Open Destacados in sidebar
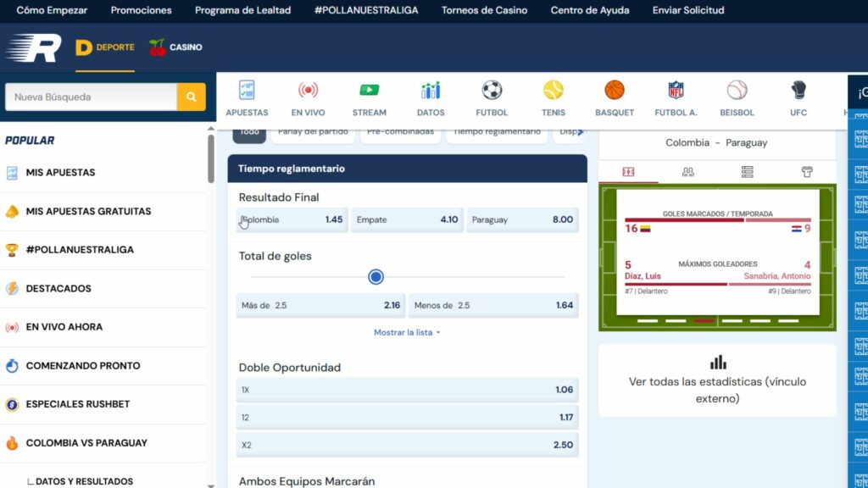The image size is (868, 488). point(103,289)
